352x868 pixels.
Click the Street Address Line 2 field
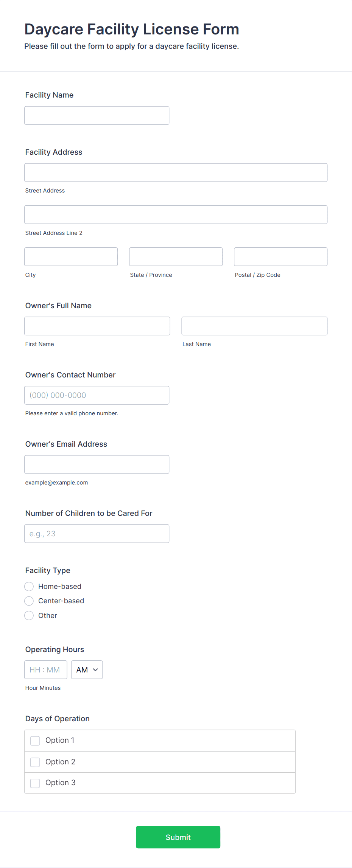pos(176,214)
